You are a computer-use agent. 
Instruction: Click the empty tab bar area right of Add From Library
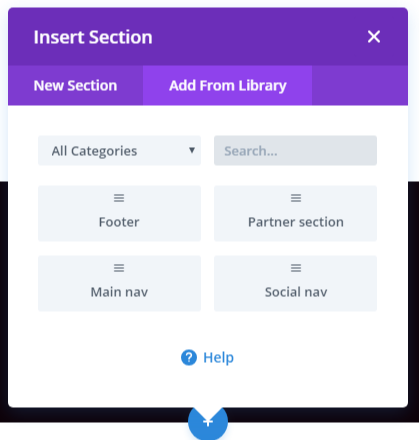point(360,85)
